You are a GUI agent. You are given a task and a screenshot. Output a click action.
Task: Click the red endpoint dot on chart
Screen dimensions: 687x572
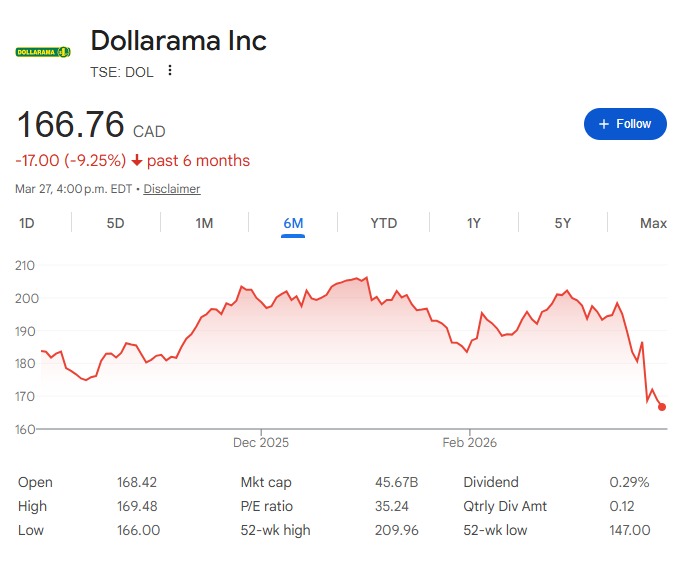click(x=662, y=406)
